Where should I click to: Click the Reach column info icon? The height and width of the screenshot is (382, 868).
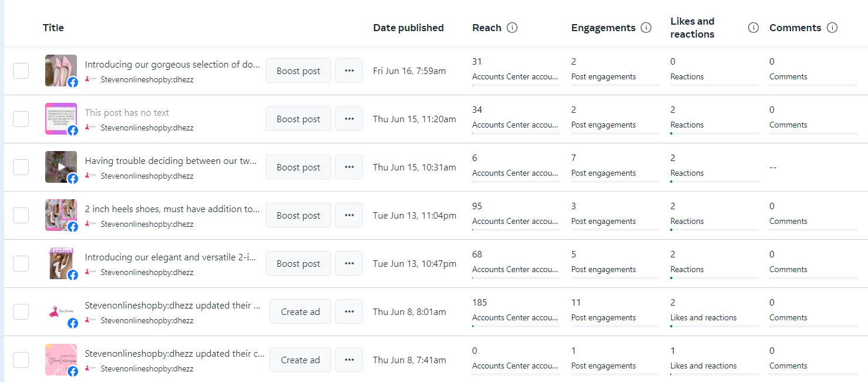[x=512, y=28]
